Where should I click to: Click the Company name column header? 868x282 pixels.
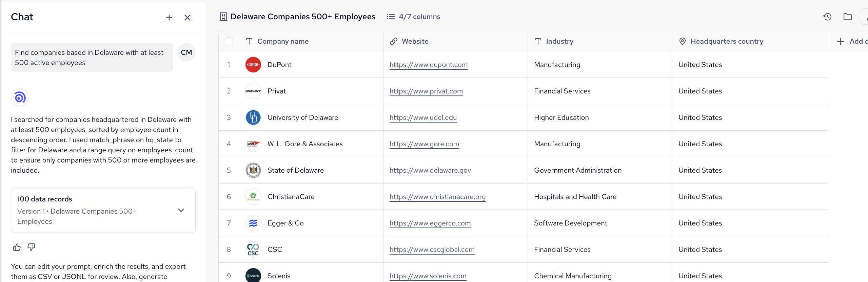coord(283,41)
